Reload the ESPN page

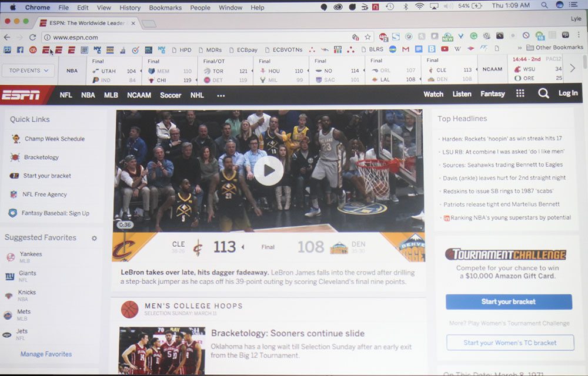32,37
